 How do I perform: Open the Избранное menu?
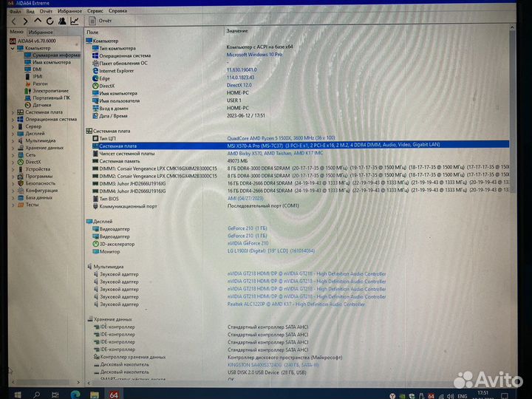(x=69, y=11)
